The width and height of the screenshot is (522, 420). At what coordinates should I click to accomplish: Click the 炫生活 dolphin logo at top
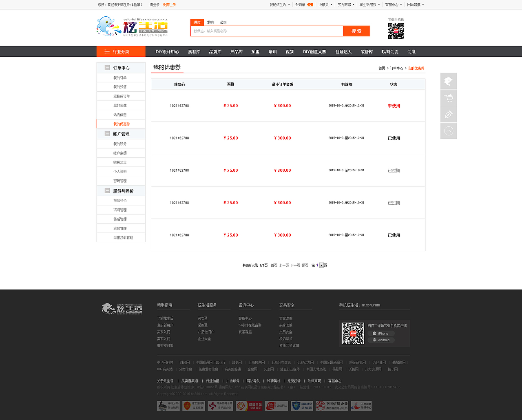[x=130, y=27]
